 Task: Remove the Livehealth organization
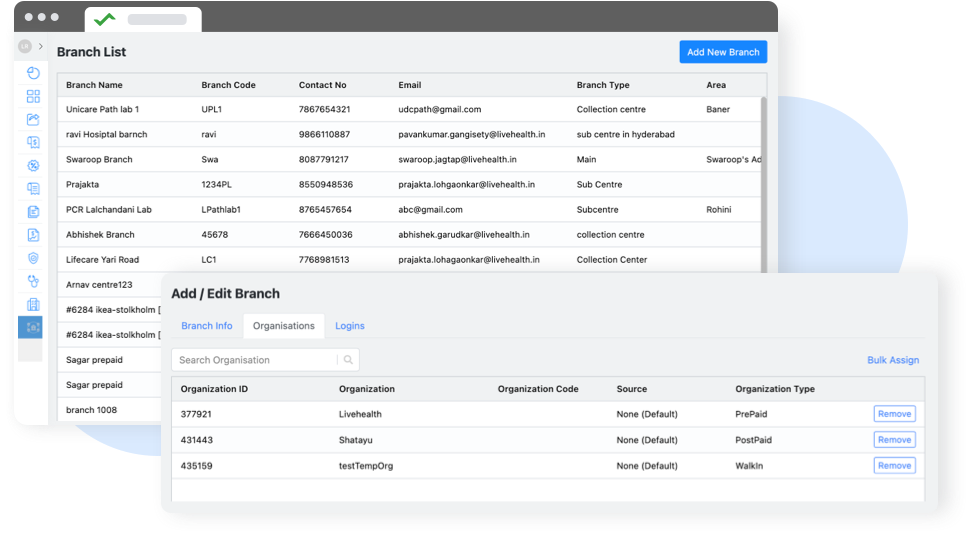coord(894,414)
